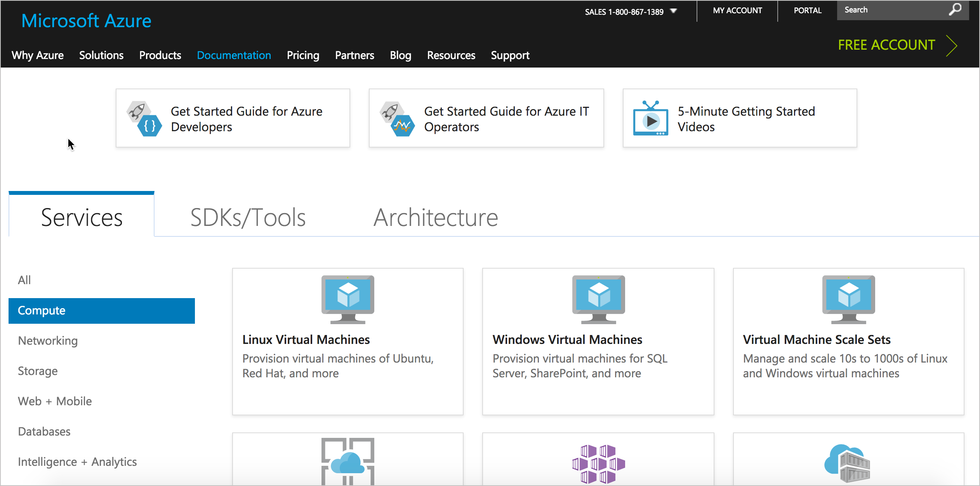Click the SALES 1-800-867-1389 text
This screenshot has height=486, width=980.
tap(624, 12)
